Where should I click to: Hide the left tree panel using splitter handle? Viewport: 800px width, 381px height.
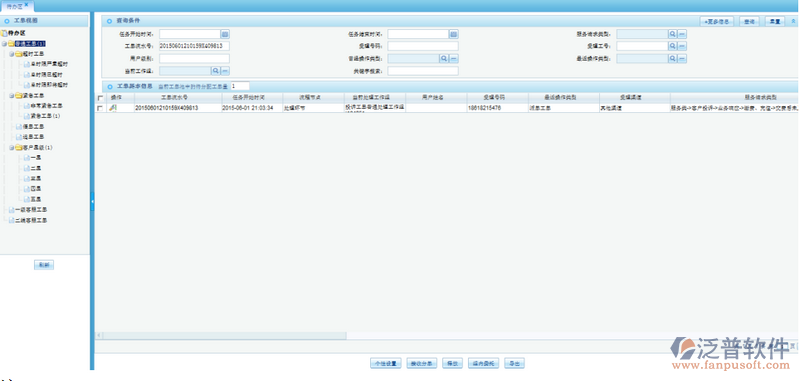[92, 201]
